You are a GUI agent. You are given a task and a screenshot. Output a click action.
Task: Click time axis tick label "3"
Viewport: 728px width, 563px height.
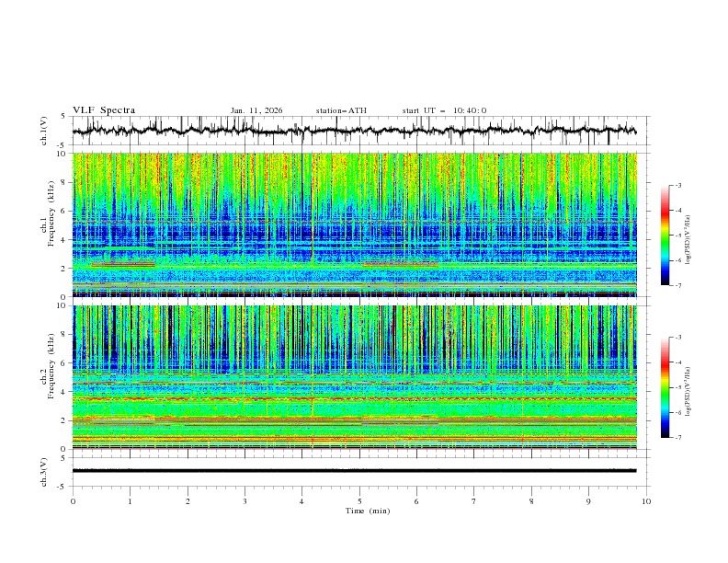click(x=245, y=501)
